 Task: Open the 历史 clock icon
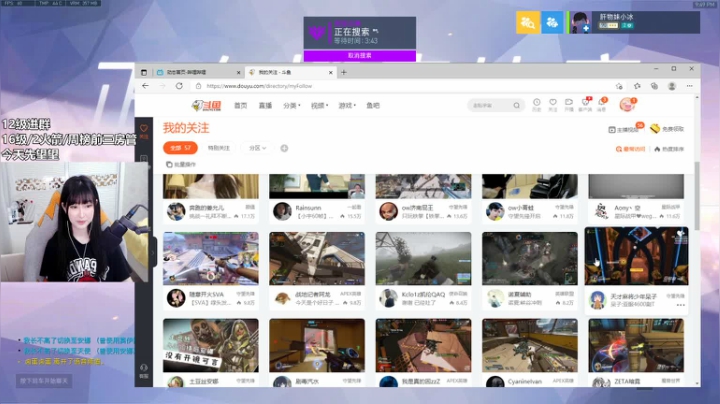(536, 105)
